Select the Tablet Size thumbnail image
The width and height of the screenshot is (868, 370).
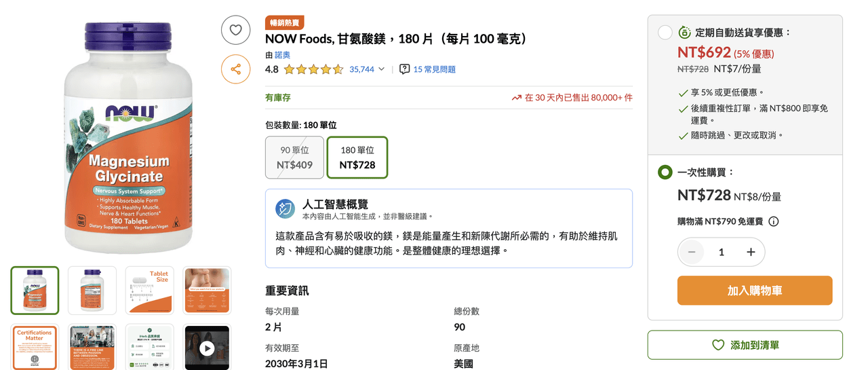point(149,291)
